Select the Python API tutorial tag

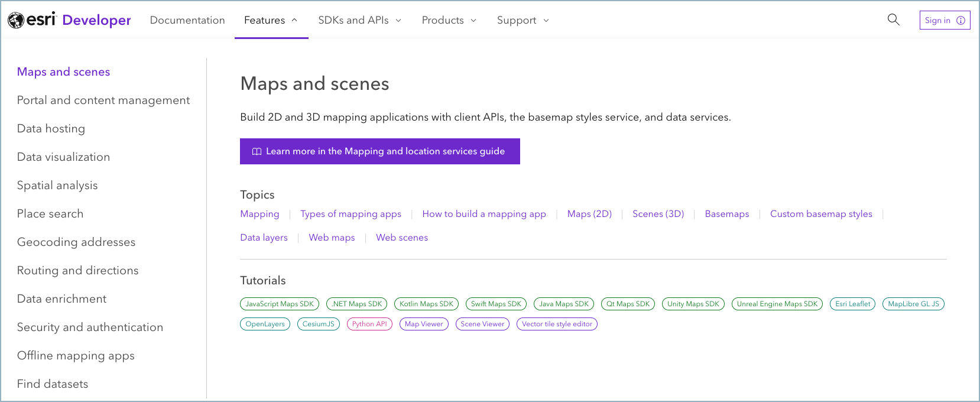369,324
